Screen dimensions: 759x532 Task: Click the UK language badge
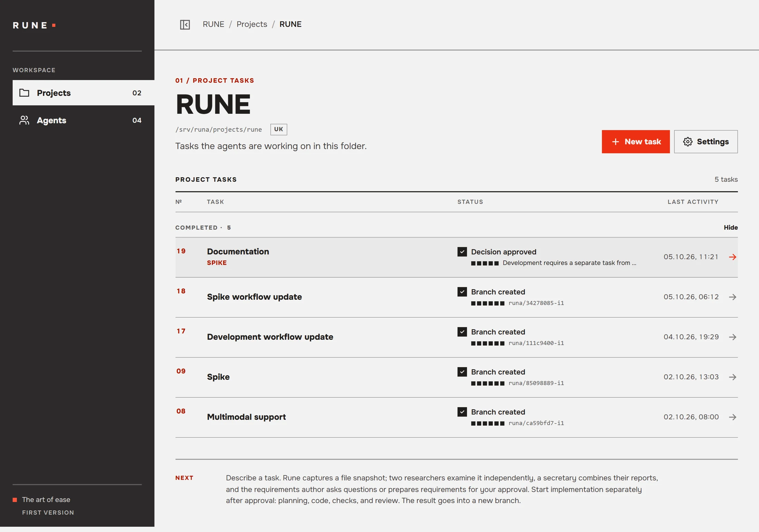(x=278, y=129)
